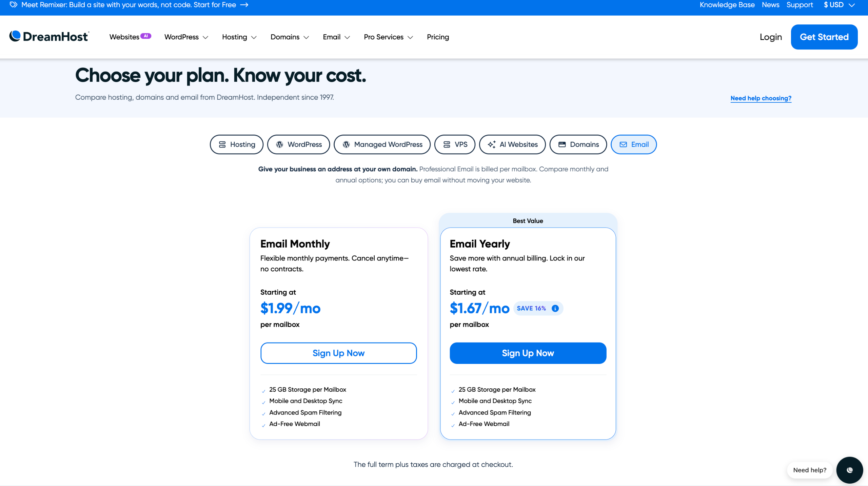The height and width of the screenshot is (486, 868).
Task: Click Sign Up Now for Email Monthly
Action: coord(338,353)
